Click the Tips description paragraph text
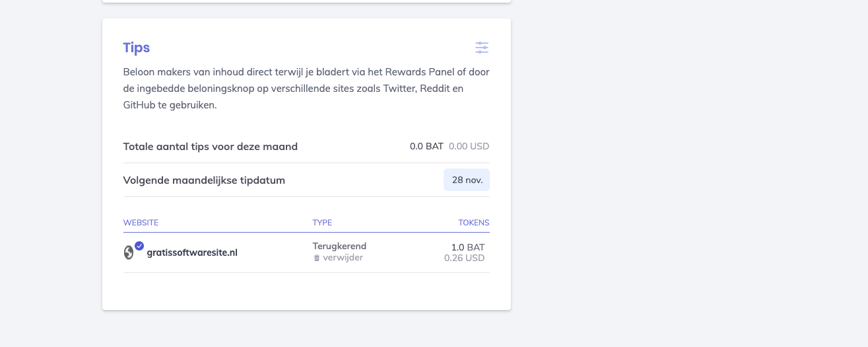This screenshot has width=868, height=347. (306, 89)
